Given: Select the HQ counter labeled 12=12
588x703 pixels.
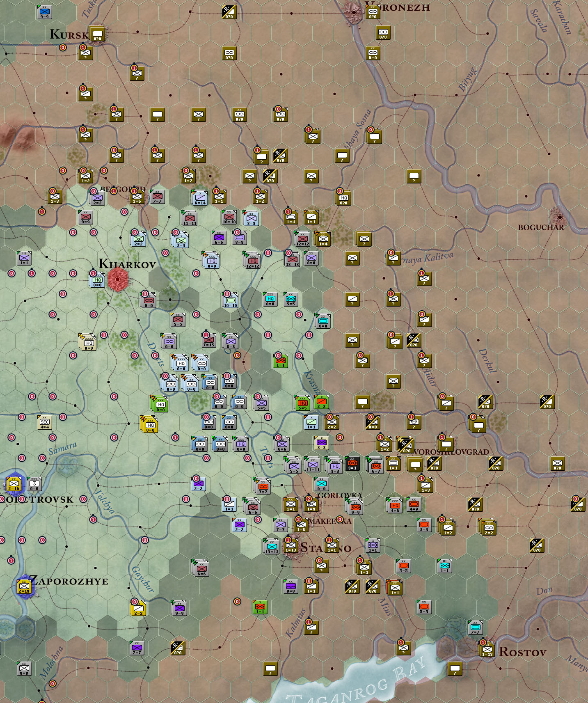Looking at the screenshot, I should click(x=252, y=260).
